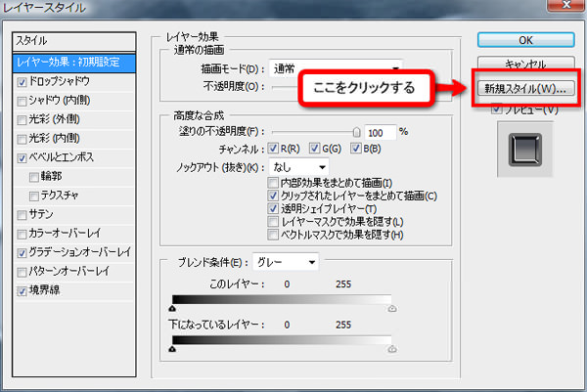
Task: Click the 新規スタイル(W) button
Action: coord(525,89)
